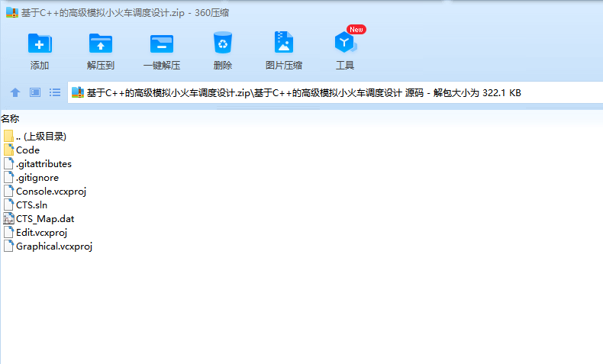Select the .. (上级目录) folder icon
Viewport: 603px width, 364px height.
(x=8, y=136)
